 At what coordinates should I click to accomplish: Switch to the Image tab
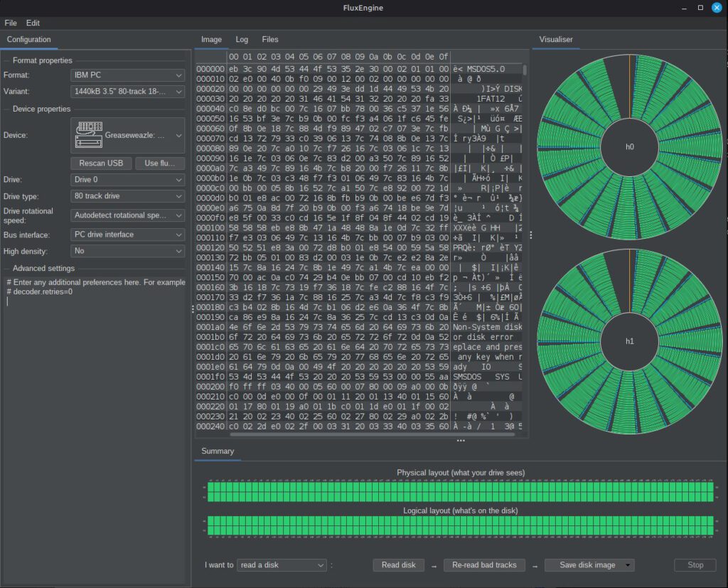[211, 40]
